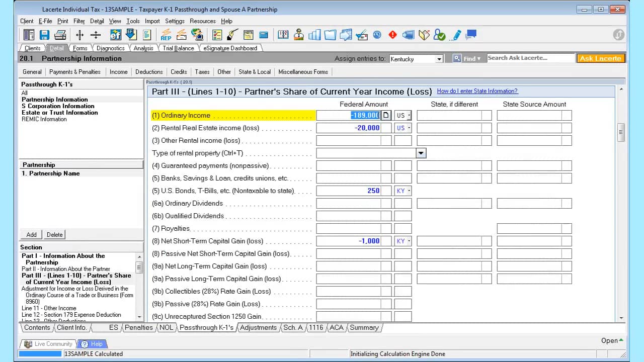
Task: Click the Add partnership button
Action: click(x=31, y=235)
